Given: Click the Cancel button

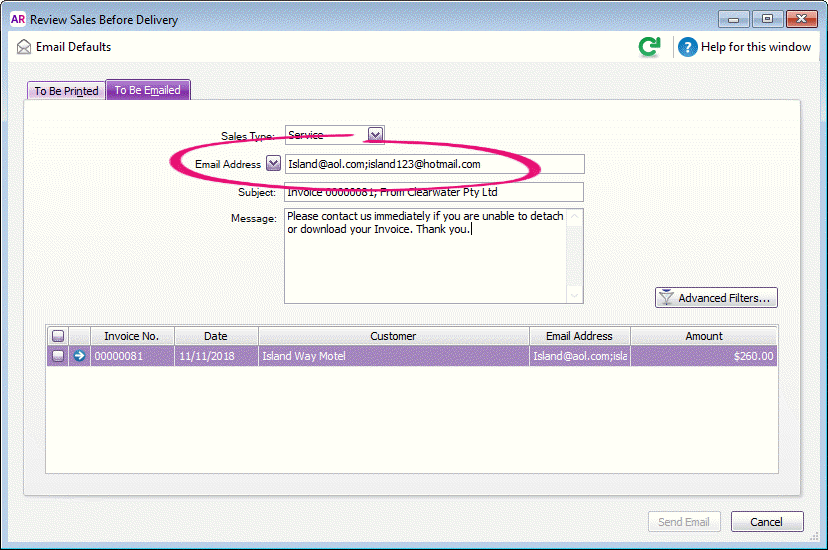Looking at the screenshot, I should click(767, 522).
